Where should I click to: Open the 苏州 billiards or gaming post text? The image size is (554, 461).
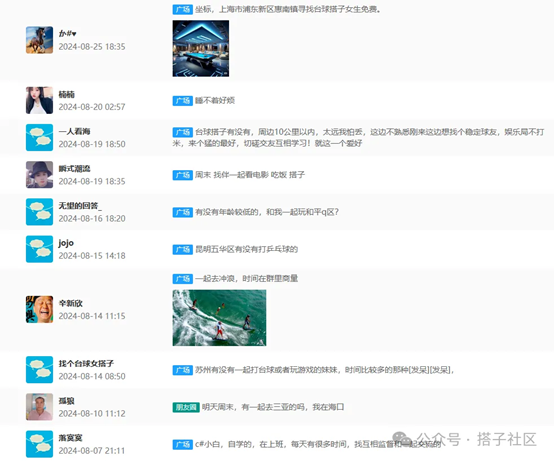click(x=324, y=370)
